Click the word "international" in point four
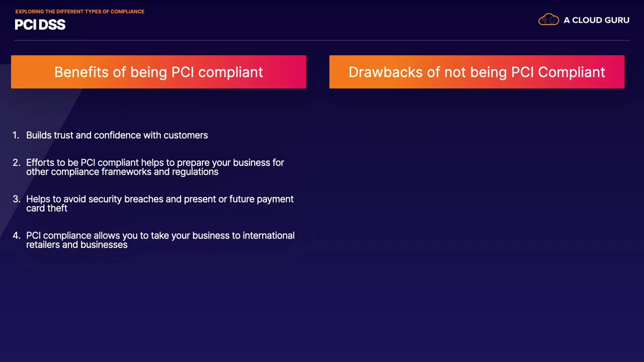The height and width of the screenshot is (362, 644). point(268,235)
